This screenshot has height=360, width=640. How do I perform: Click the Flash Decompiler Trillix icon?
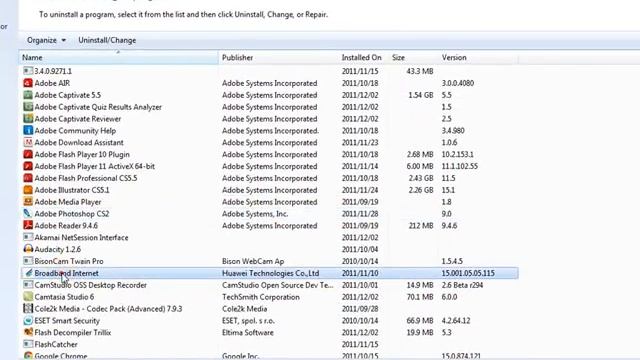coord(28,332)
